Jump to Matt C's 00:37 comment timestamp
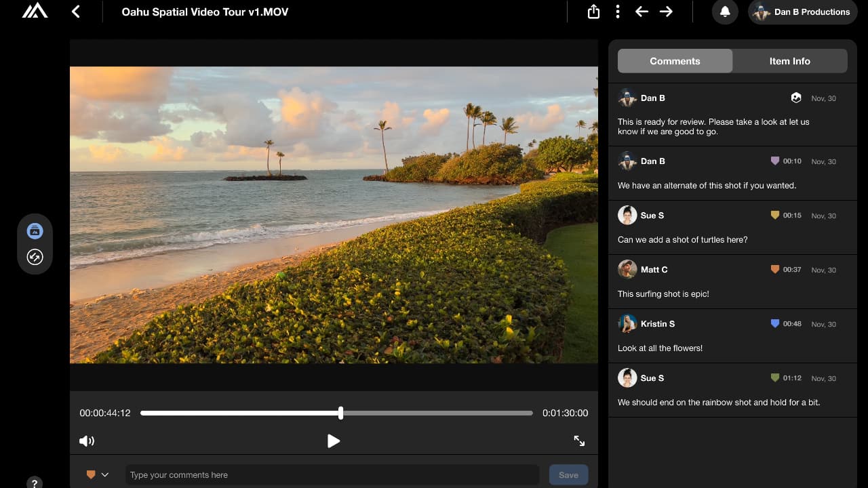Image resolution: width=868 pixels, height=488 pixels. coord(791,270)
